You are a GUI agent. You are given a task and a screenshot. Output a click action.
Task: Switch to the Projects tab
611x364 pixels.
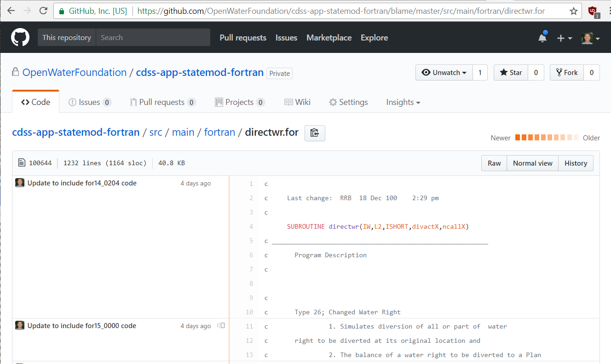point(240,102)
